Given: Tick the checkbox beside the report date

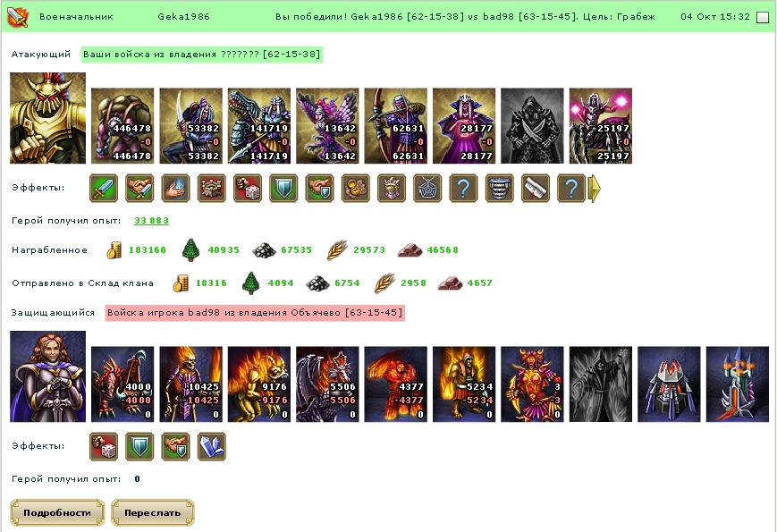Looking at the screenshot, I should 763,17.
